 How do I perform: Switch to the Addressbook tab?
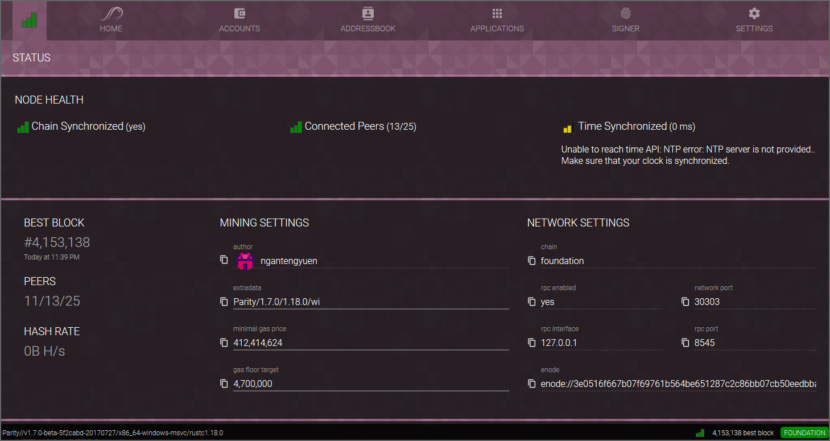tap(368, 21)
